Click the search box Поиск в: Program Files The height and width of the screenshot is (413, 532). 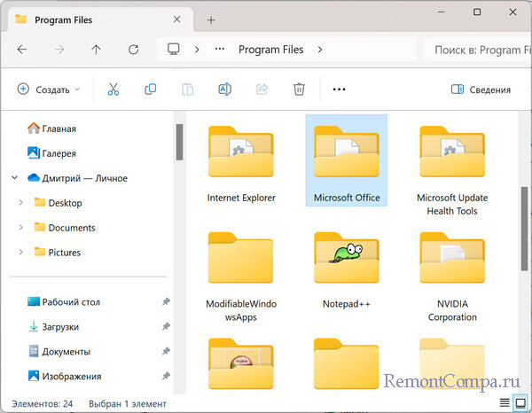(x=478, y=50)
